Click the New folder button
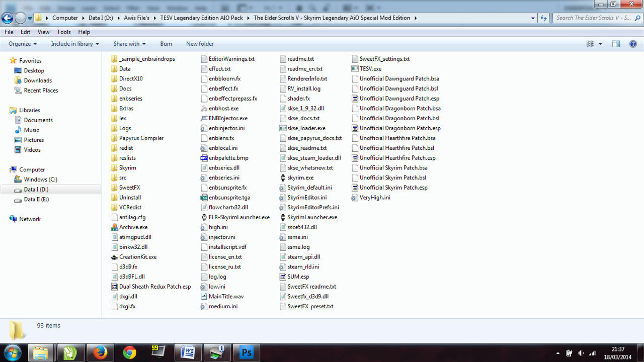Screen dimensions: 644x362 (200, 44)
